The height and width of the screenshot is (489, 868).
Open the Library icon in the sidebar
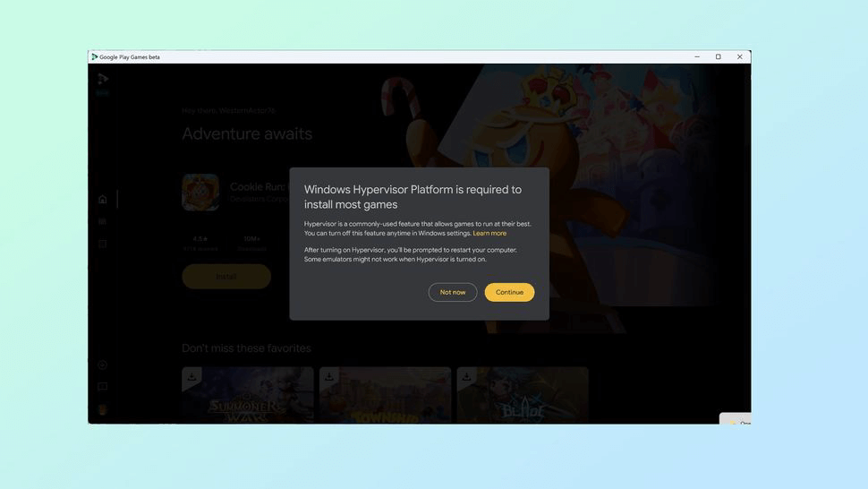point(102,221)
